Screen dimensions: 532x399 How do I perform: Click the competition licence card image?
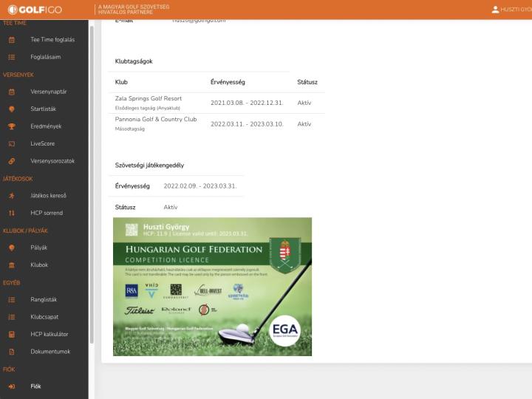[212, 287]
